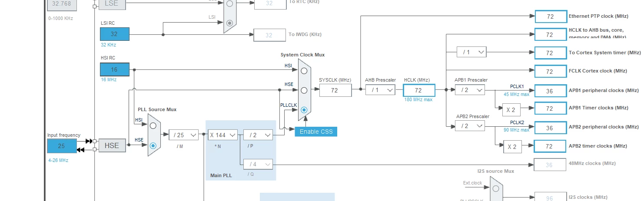Click the System Clock Mux label

(302, 55)
